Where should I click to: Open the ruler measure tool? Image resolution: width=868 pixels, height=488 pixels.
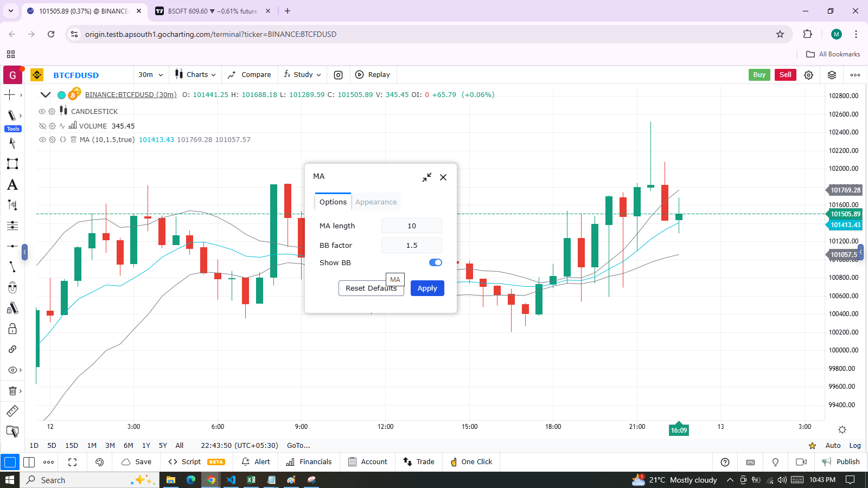(x=12, y=411)
